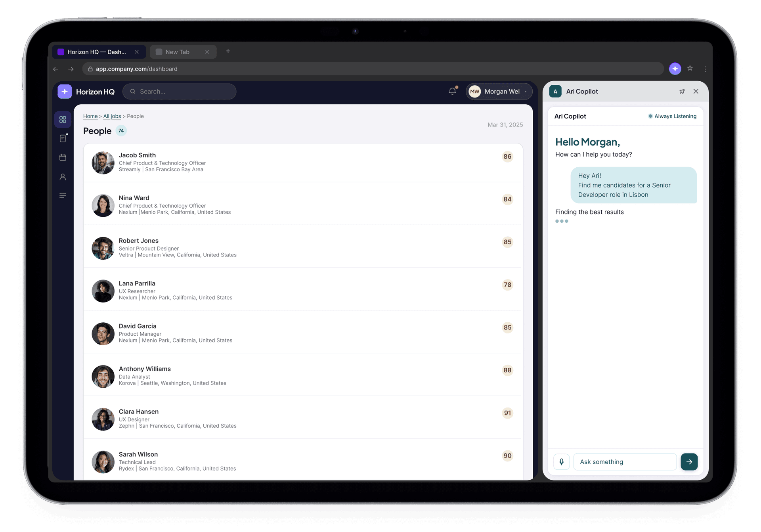Click the microphone voice input button
Viewport: 761px width, 532px height.
tap(561, 461)
